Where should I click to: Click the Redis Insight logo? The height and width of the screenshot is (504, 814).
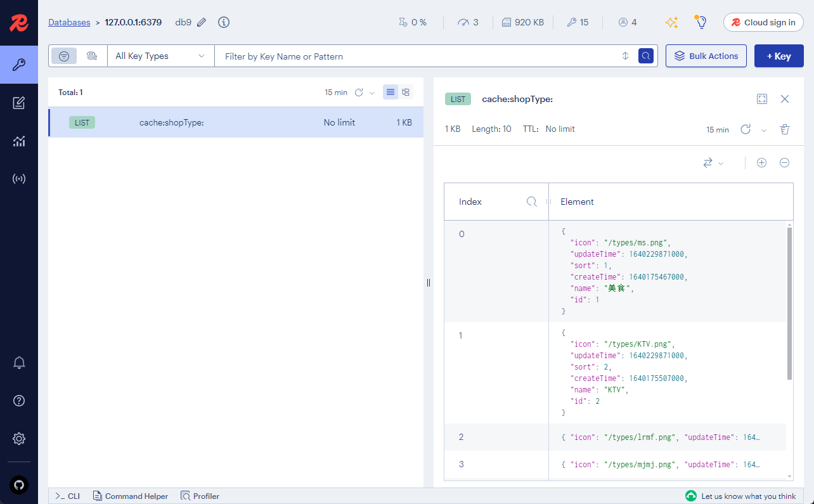19,23
